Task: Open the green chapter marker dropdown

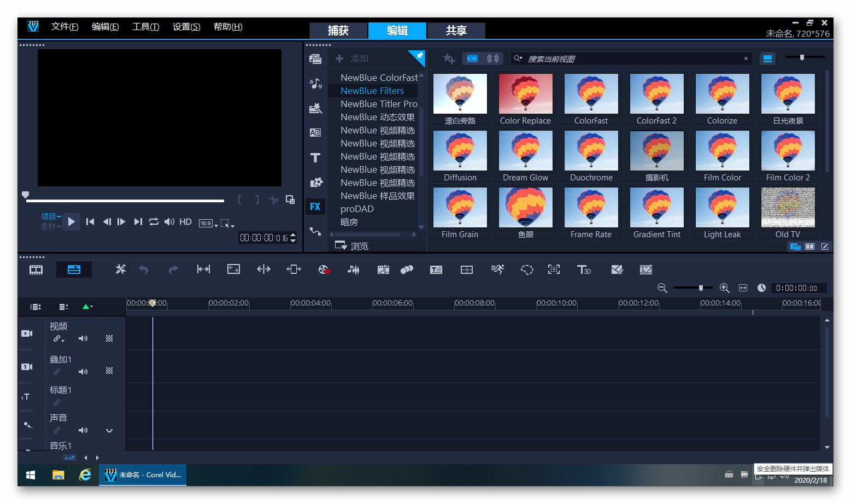Action: [87, 307]
